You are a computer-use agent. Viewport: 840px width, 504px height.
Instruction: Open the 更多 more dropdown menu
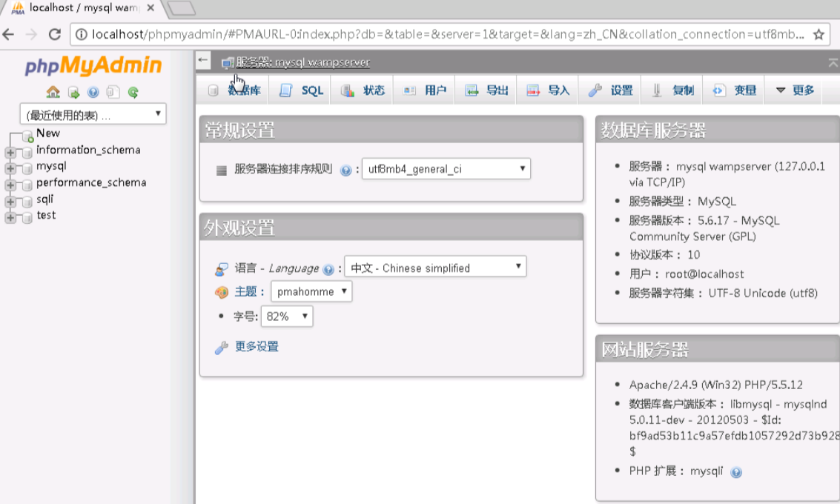point(795,90)
